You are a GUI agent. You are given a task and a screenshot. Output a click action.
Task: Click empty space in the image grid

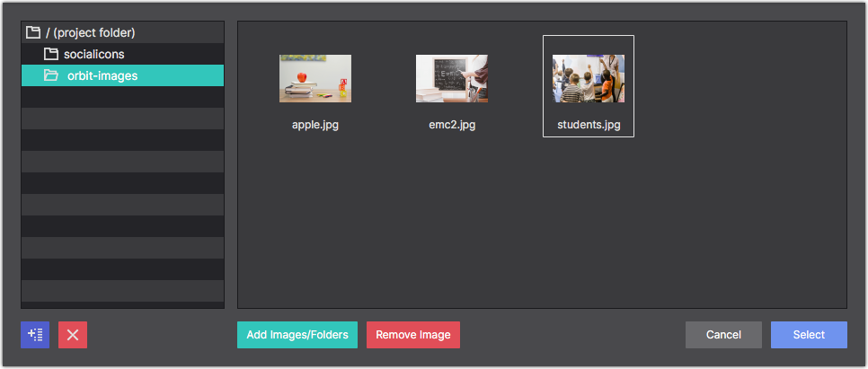click(543, 221)
